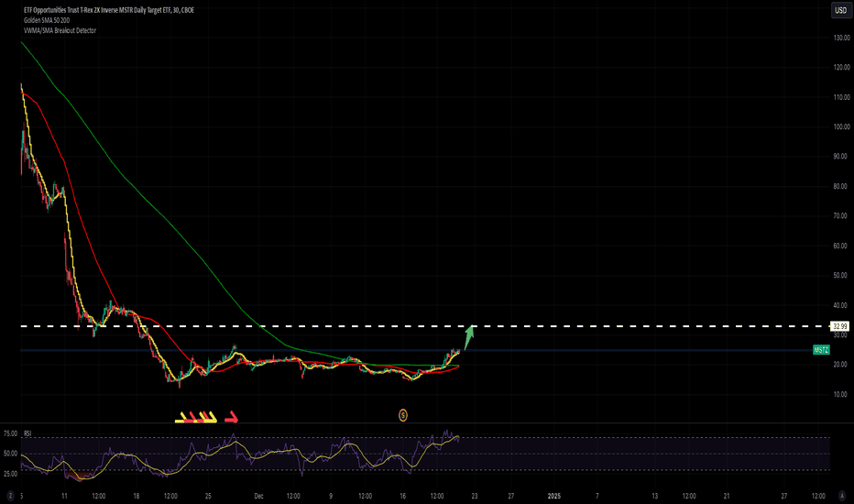Viewport: 854px width, 504px height.
Task: Toggle the auto-scale A icon
Action: (843, 496)
